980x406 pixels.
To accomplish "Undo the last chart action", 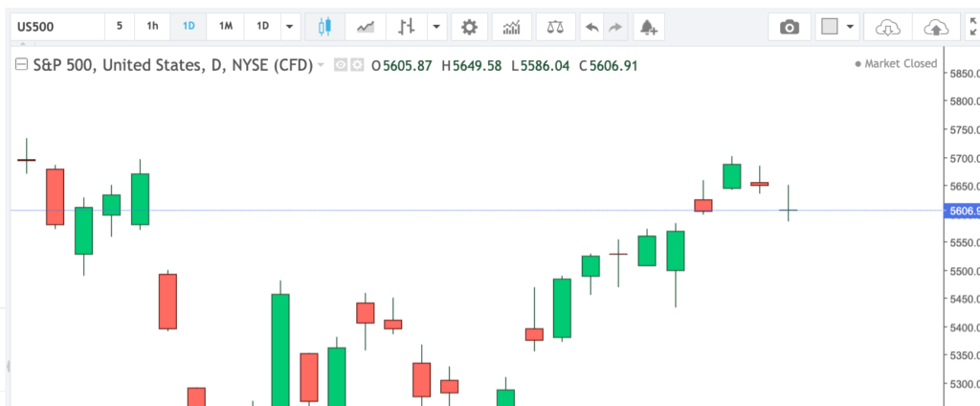I will tap(592, 27).
